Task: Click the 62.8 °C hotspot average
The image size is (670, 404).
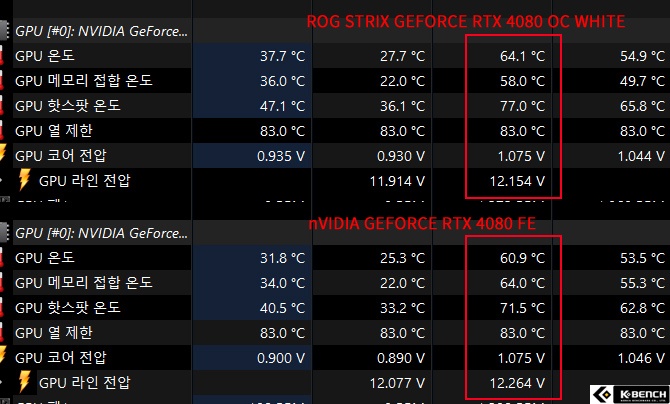Action: (x=643, y=308)
